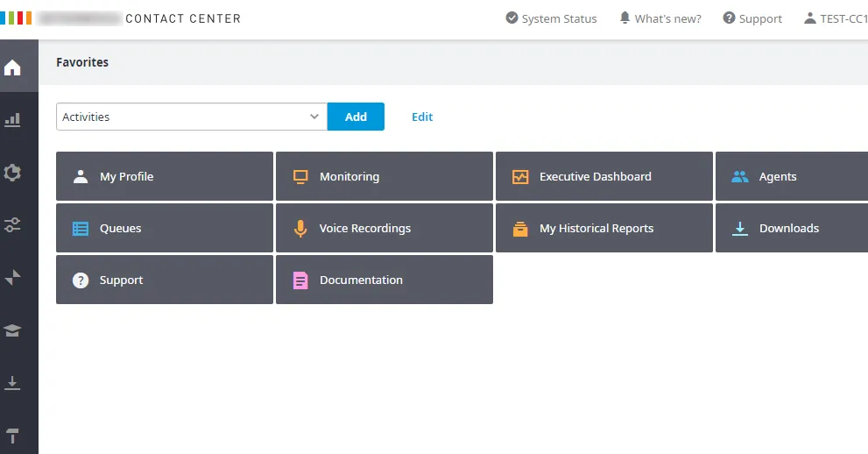Image resolution: width=868 pixels, height=454 pixels.
Task: Click the My Profile person icon
Action: 81,177
